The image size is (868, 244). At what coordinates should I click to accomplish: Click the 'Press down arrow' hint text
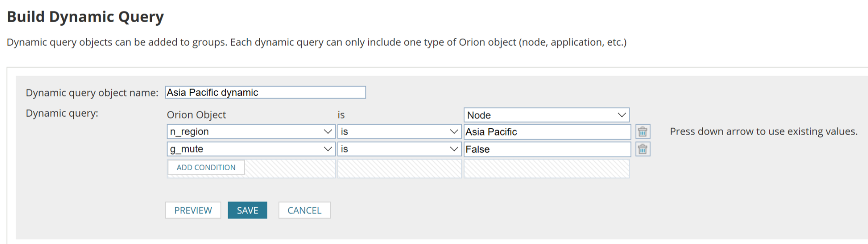[763, 131]
